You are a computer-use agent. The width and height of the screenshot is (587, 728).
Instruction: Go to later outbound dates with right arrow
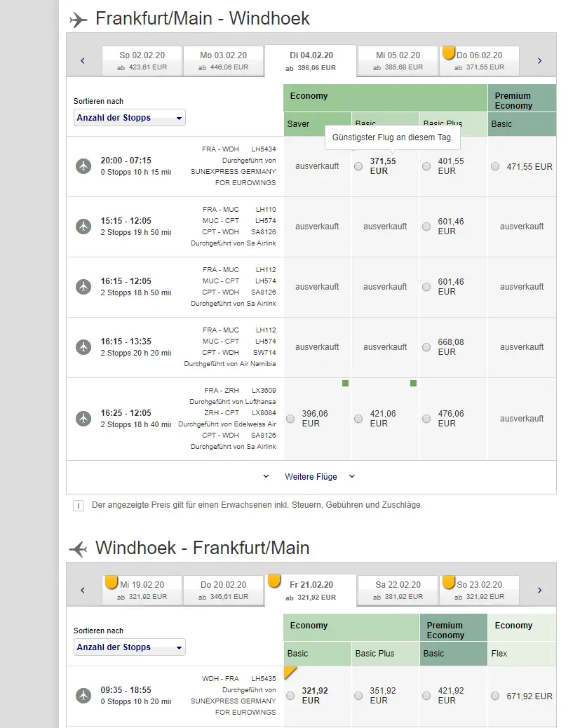(539, 61)
